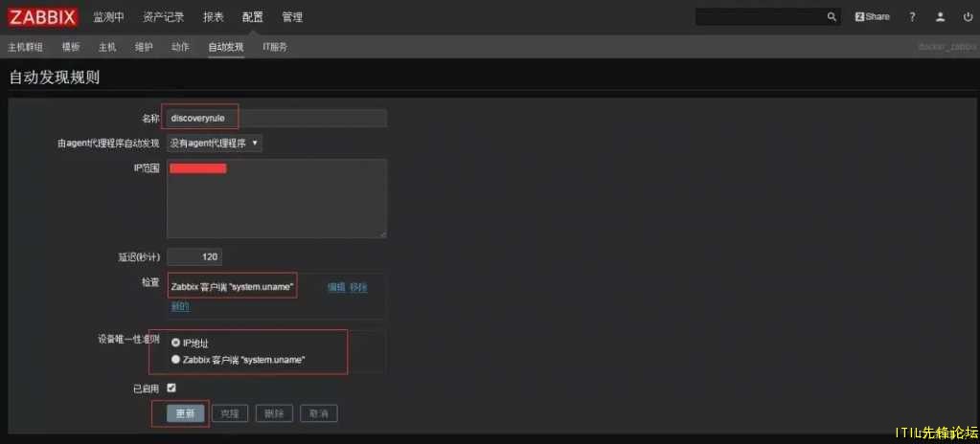Open the Zabbix Share link

point(872,17)
